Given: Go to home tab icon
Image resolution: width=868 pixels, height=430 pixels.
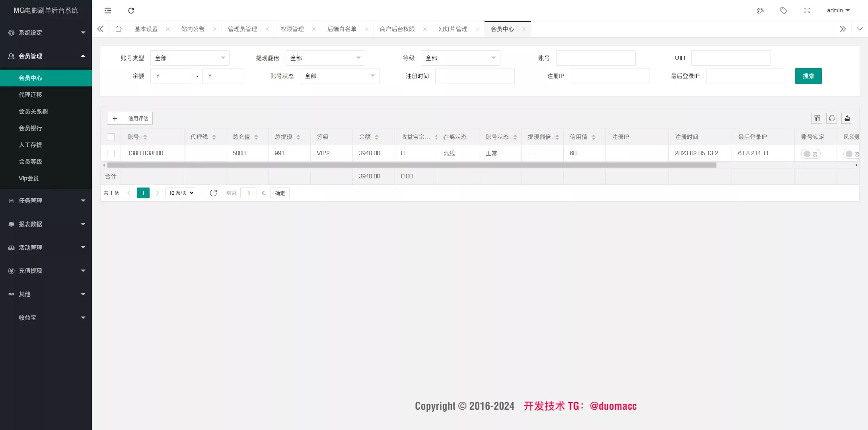Looking at the screenshot, I should (x=118, y=29).
